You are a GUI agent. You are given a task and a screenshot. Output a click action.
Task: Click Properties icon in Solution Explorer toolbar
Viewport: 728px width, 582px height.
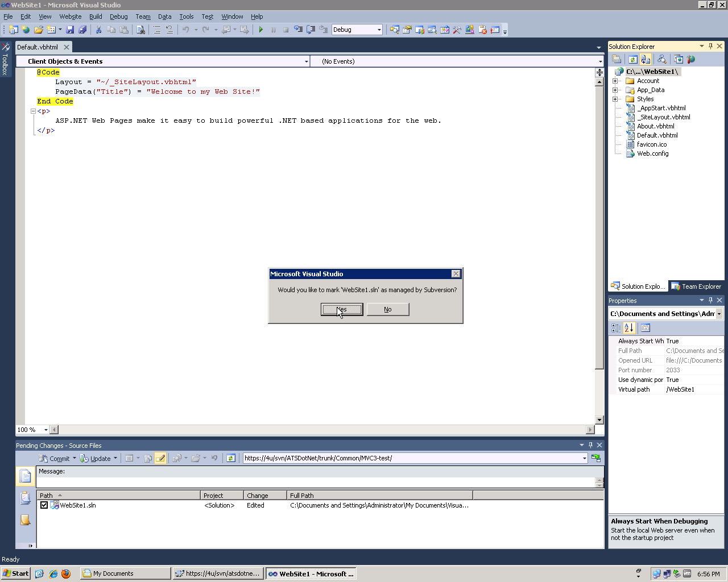click(617, 59)
